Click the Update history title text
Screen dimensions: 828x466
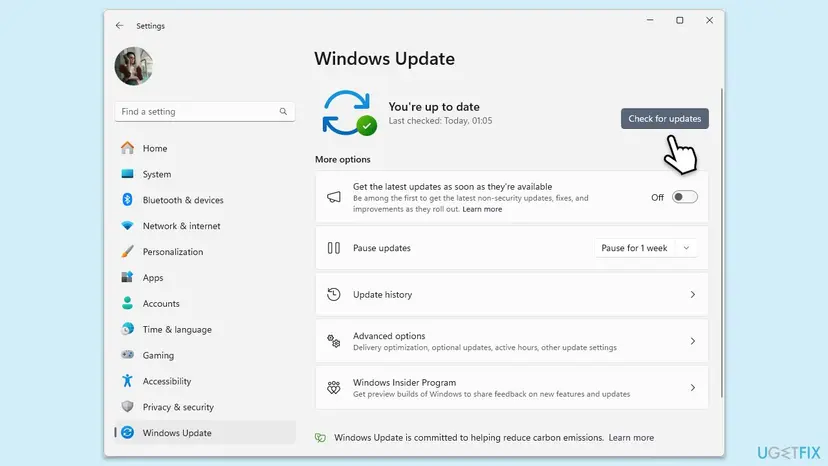tap(382, 295)
